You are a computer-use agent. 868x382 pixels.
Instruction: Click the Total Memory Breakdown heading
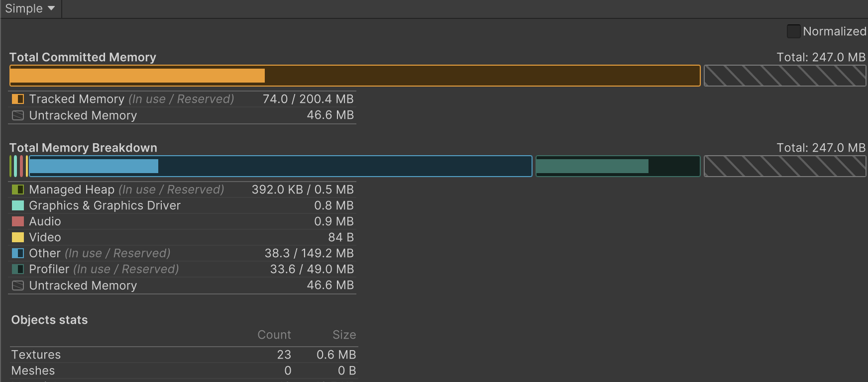83,148
